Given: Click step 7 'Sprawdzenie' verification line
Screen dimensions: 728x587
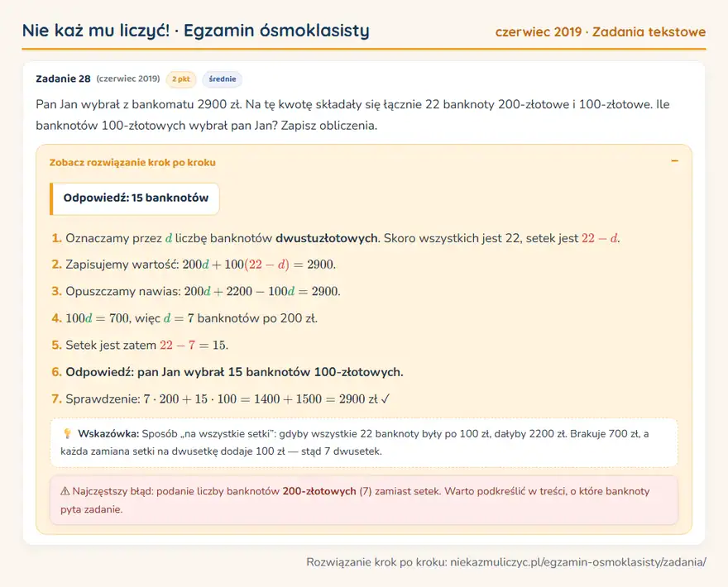Looking at the screenshot, I should 221,399.
